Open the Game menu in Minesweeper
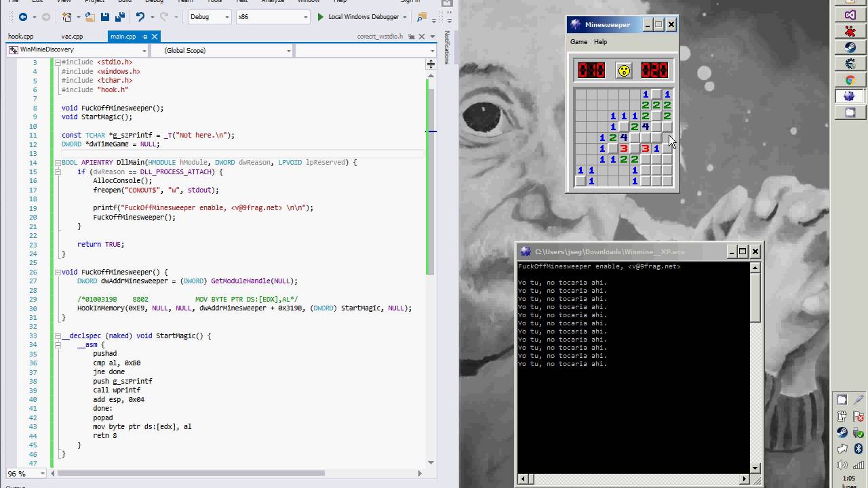Viewport: 868px width, 488px height. click(x=578, y=42)
